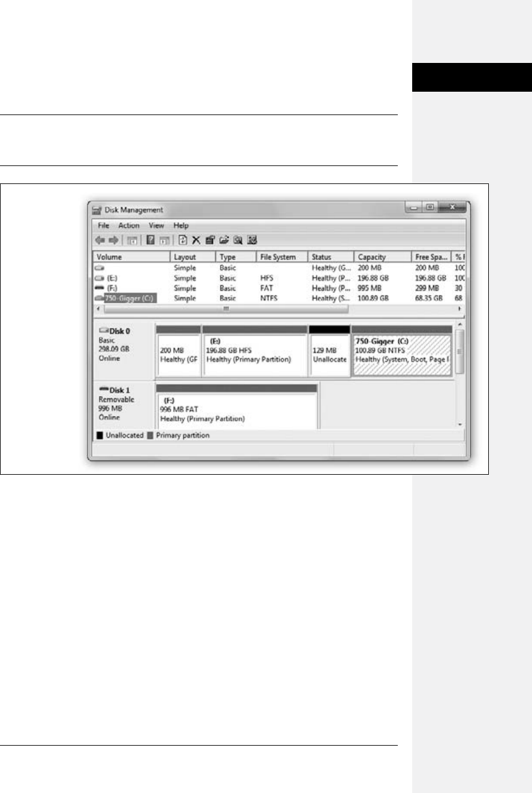Delete the volume with the X toolbar icon
This screenshot has width=532, height=793.
(x=195, y=240)
